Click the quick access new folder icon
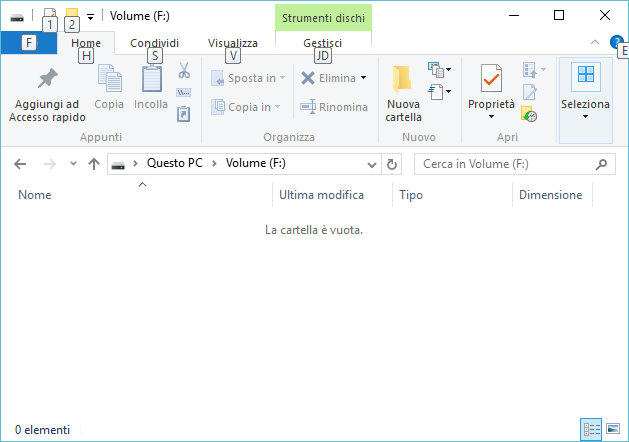Screen dimensions: 629x442 point(71,16)
